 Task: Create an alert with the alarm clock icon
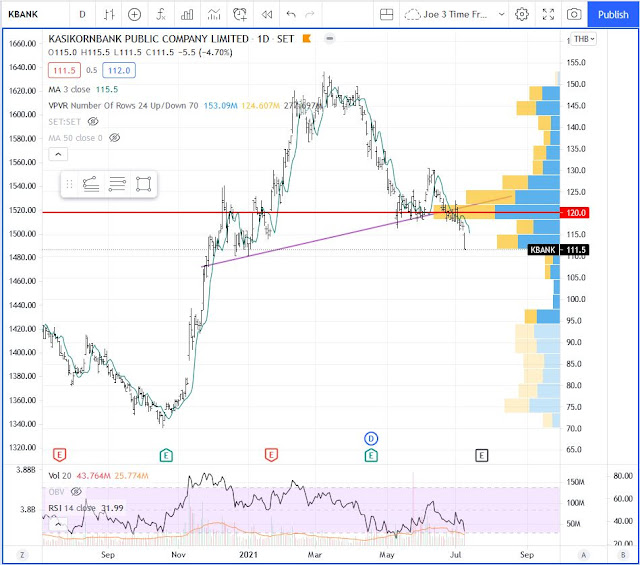240,15
